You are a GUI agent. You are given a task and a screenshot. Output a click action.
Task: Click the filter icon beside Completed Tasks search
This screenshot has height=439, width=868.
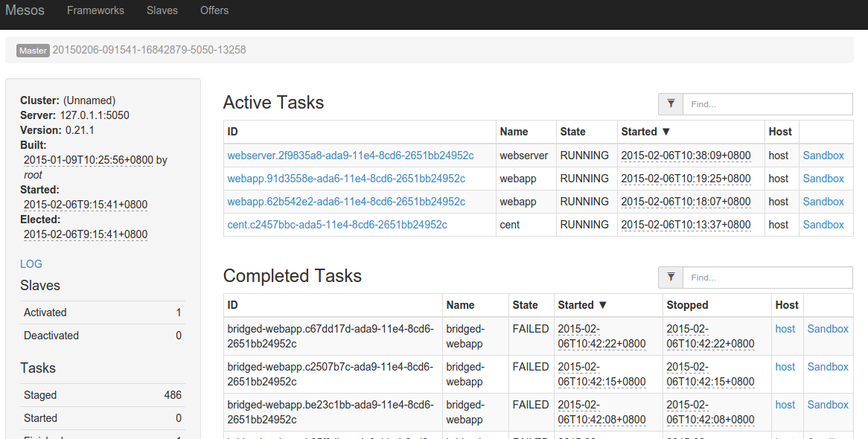click(x=671, y=278)
